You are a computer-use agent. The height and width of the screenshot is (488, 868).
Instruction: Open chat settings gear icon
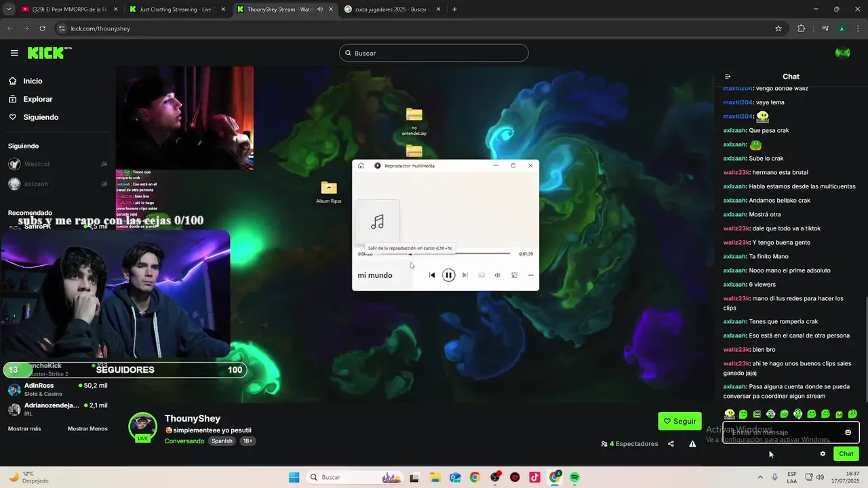(823, 454)
